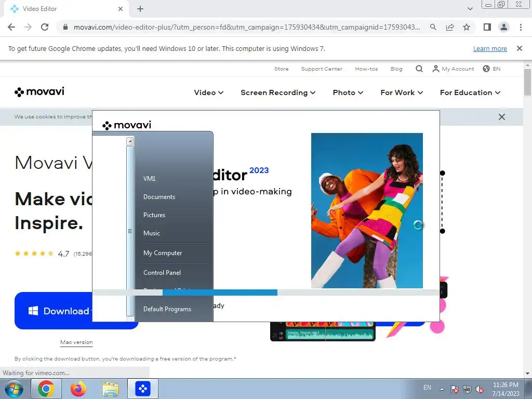Open the Chrome side panel icon

(x=487, y=27)
